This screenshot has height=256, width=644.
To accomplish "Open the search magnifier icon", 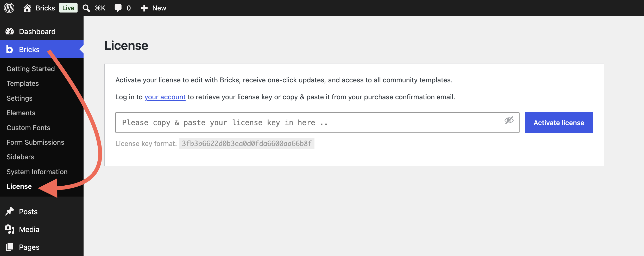I will pos(86,8).
